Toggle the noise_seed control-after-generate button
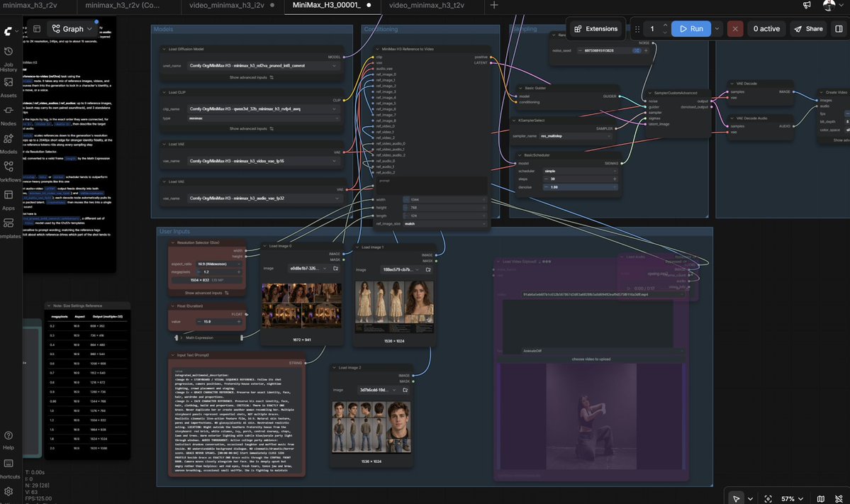 pyautogui.click(x=637, y=50)
